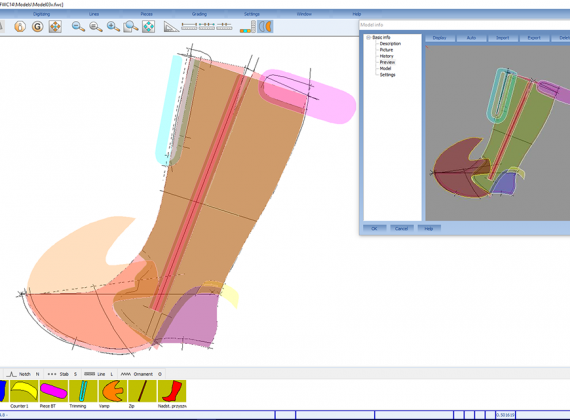Select the Ornament zigzag tool icon

[126, 374]
